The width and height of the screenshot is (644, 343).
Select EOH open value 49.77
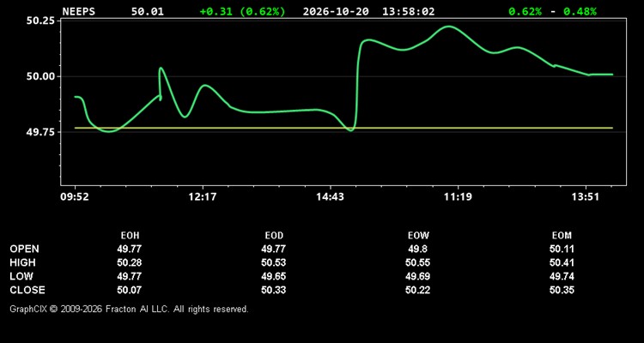coord(130,249)
